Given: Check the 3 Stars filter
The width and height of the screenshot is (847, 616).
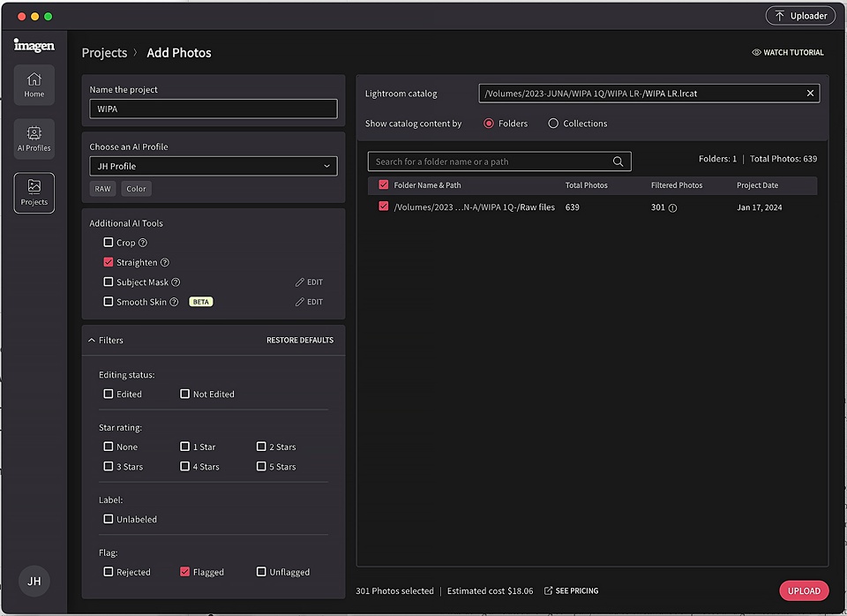Looking at the screenshot, I should pyautogui.click(x=108, y=466).
